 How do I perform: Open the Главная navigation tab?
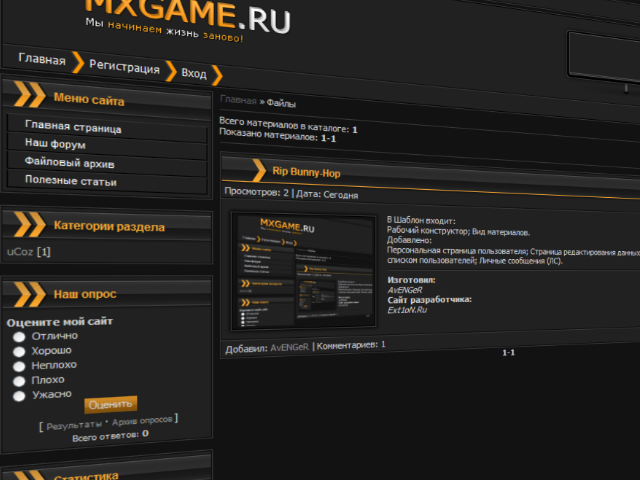tap(42, 60)
